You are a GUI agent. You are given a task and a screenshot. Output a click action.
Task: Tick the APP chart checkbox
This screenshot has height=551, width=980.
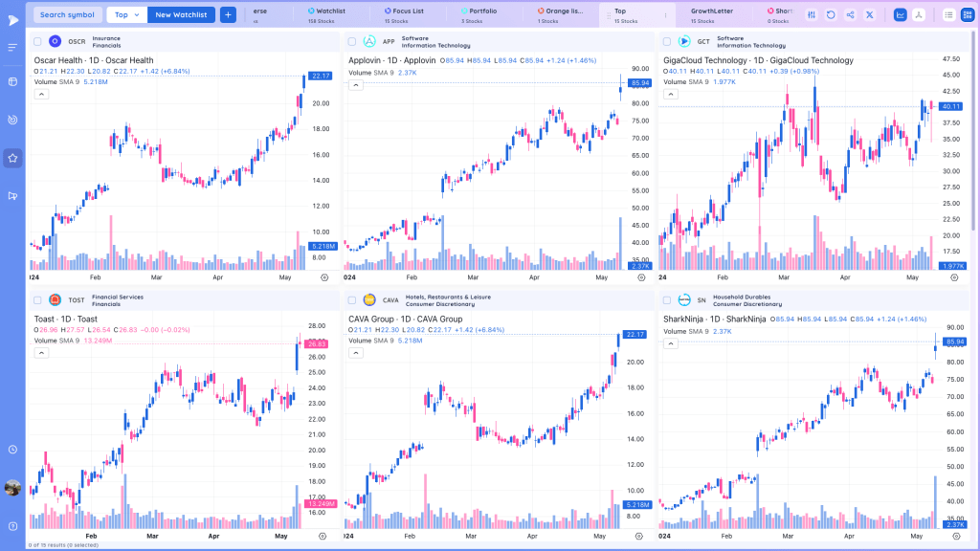[352, 42]
